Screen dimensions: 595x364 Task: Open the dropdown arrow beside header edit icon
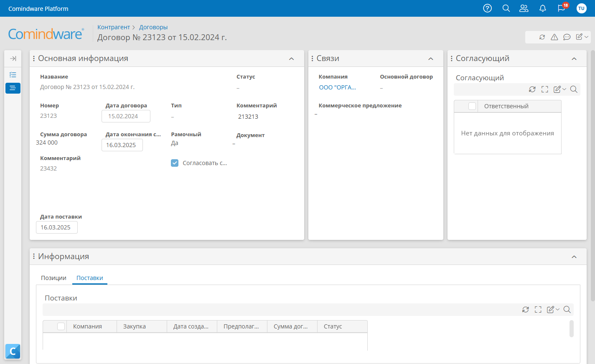coord(587,37)
